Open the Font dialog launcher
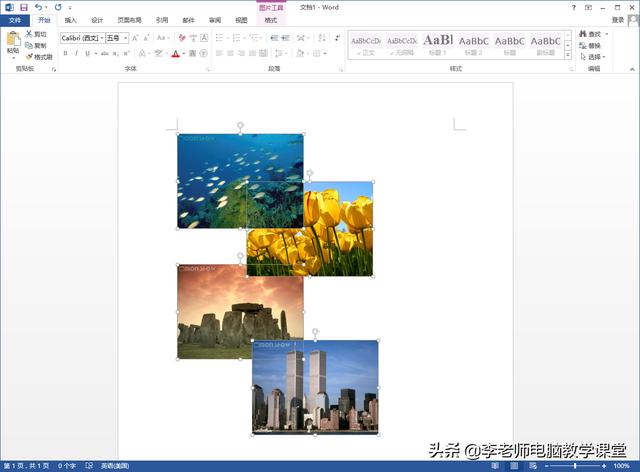Viewport: 640px width, 472px height. [x=207, y=70]
